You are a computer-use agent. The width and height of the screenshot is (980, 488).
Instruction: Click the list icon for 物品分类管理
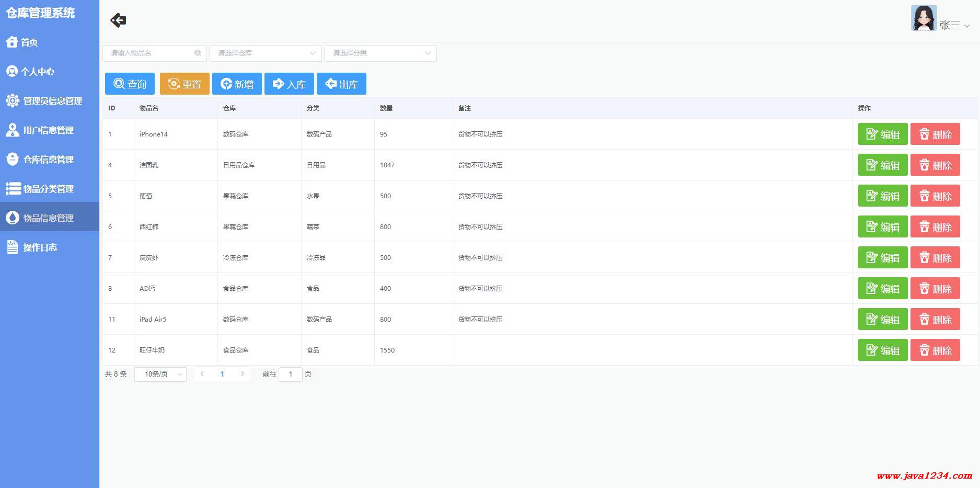point(13,188)
